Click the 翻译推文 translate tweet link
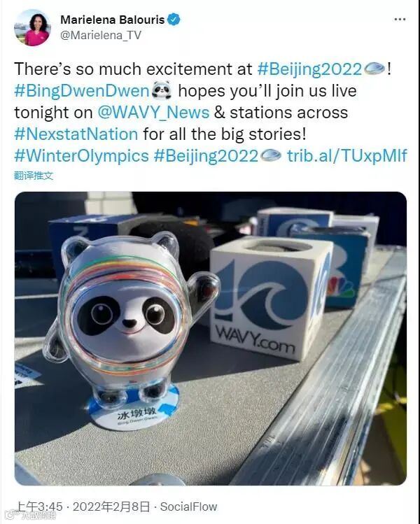The height and width of the screenshot is (524, 420). 34,176
